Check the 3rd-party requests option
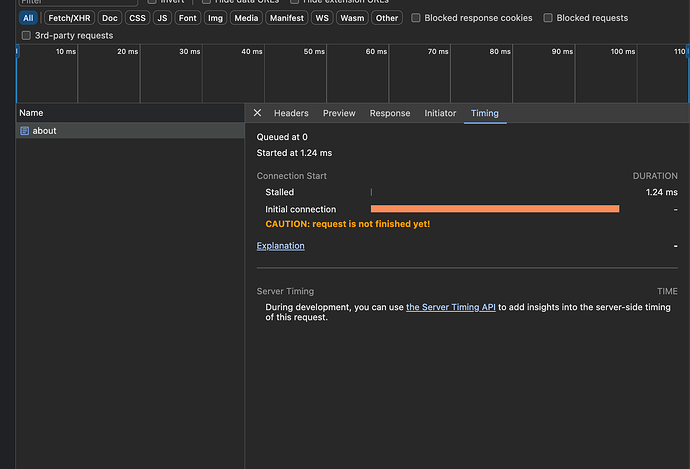Image resolution: width=690 pixels, height=469 pixels. click(x=26, y=36)
